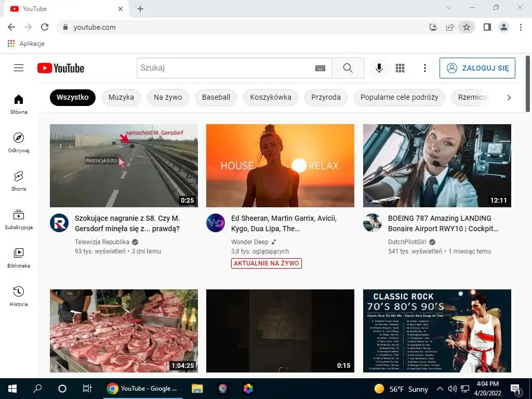The height and width of the screenshot is (399, 532).
Task: Click Wonder Deep channel avatar
Action: click(216, 223)
